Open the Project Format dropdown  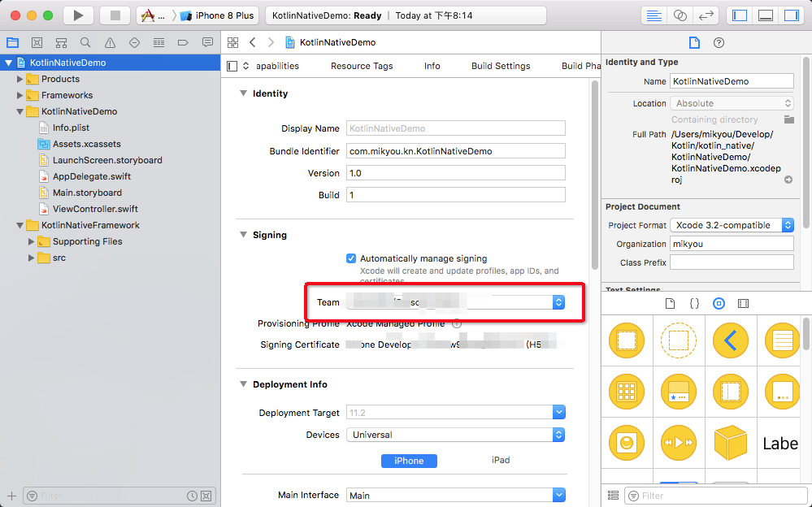(732, 225)
